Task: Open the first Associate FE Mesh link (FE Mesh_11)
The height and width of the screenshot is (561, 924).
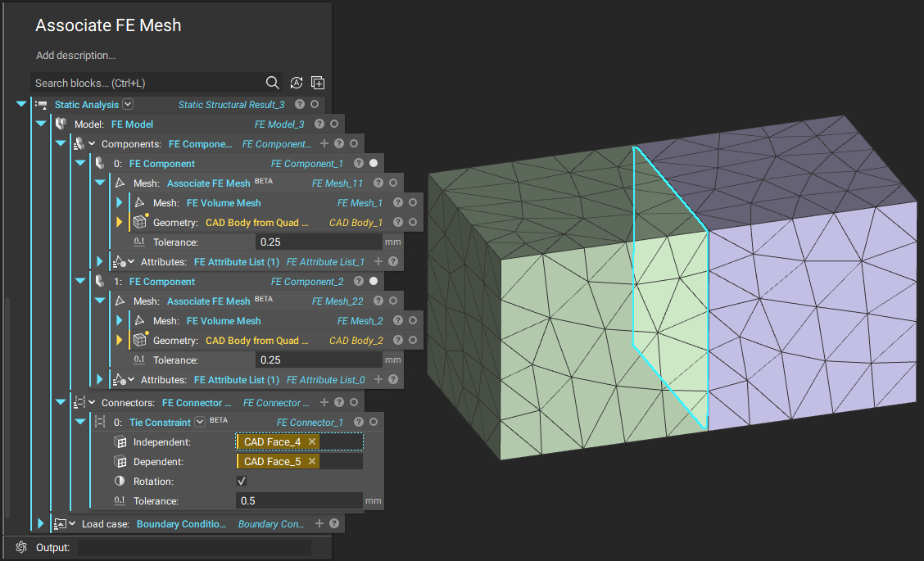Action: point(209,183)
